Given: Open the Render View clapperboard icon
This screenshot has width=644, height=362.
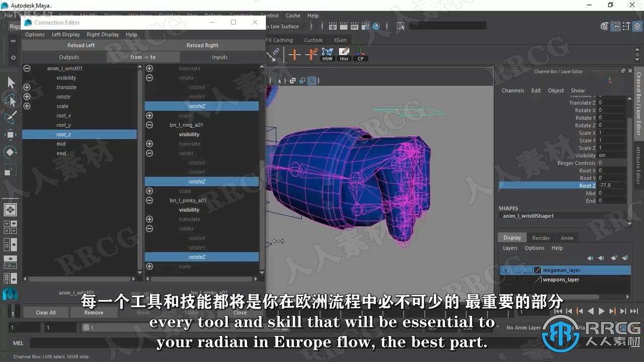Looking at the screenshot, I should pyautogui.click(x=333, y=26).
